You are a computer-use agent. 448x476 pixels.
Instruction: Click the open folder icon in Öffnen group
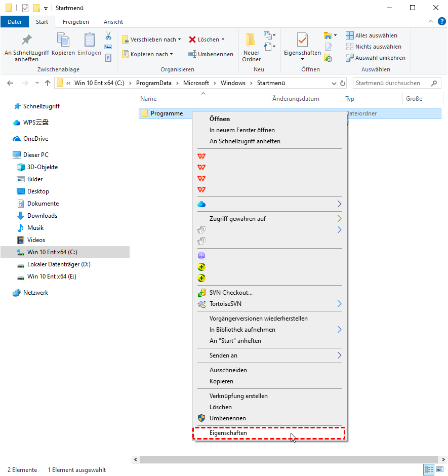click(328, 35)
